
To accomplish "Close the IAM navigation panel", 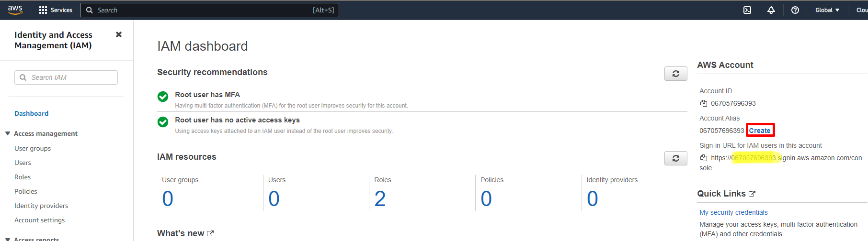I will [x=119, y=34].
